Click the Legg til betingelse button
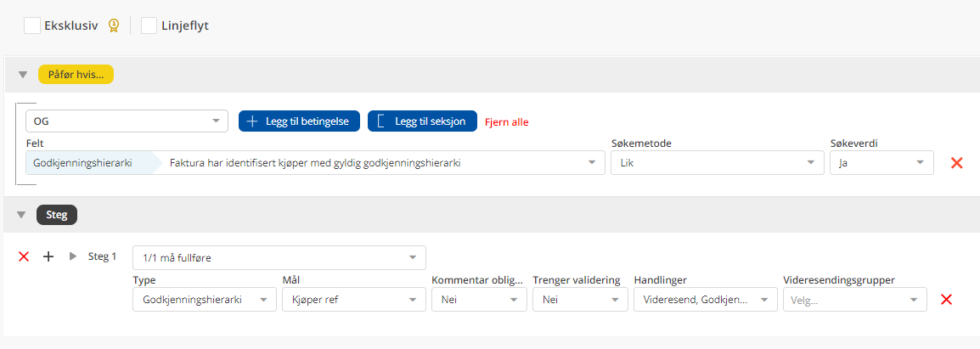The height and width of the screenshot is (349, 980). (300, 121)
